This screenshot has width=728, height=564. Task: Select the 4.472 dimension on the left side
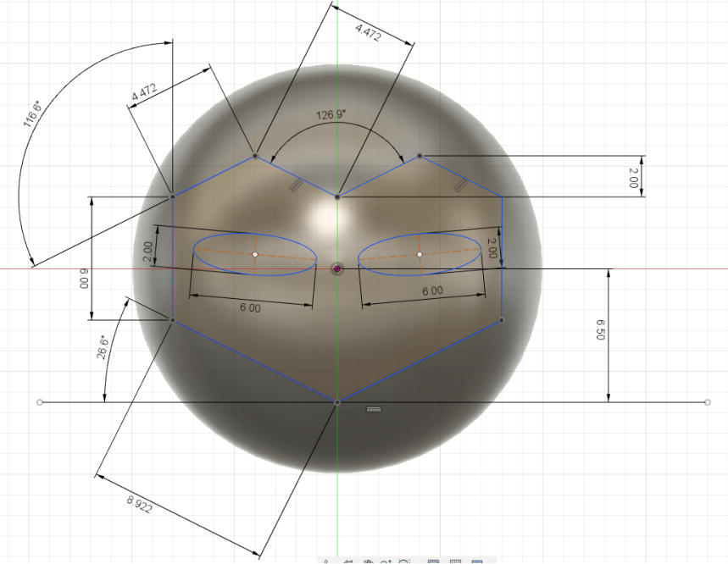pos(144,92)
